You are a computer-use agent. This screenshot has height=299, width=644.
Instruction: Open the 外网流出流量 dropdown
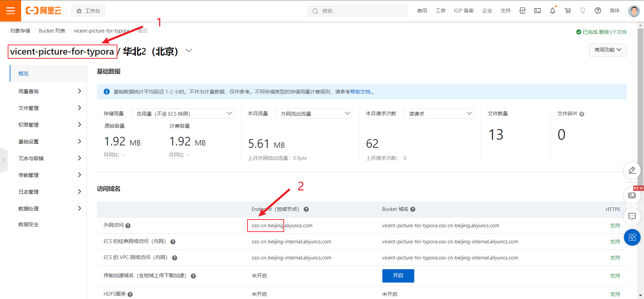pyautogui.click(x=313, y=114)
